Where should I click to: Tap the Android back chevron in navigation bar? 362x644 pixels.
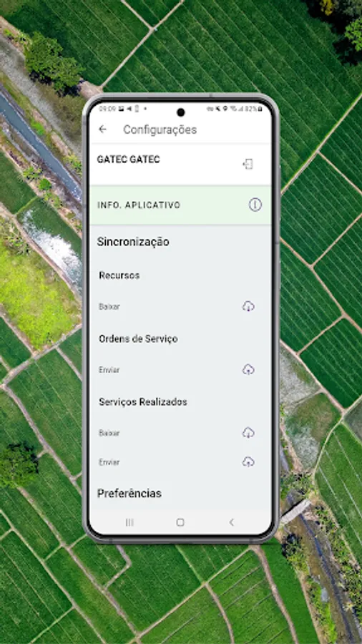point(232,522)
